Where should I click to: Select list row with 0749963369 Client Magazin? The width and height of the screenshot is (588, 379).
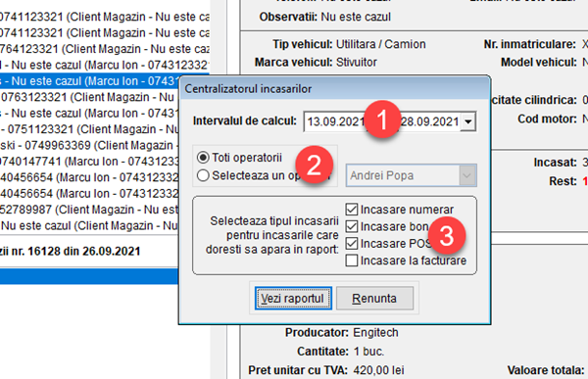click(x=89, y=146)
